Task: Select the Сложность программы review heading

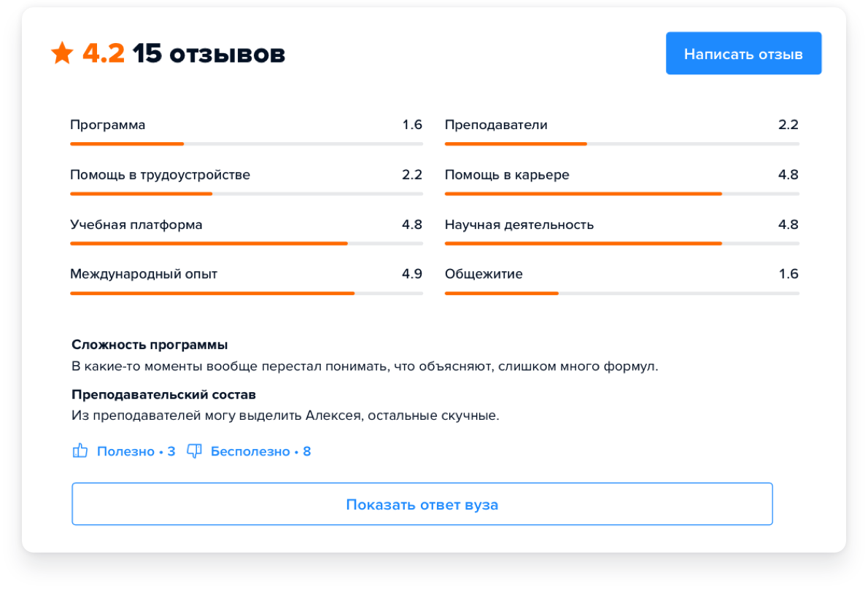Action: [150, 345]
